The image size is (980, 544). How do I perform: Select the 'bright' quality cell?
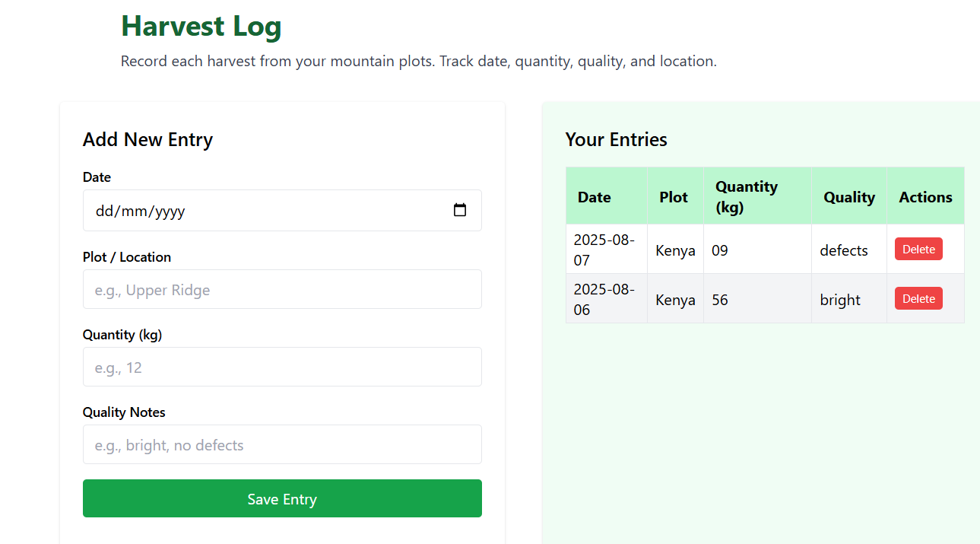point(849,298)
